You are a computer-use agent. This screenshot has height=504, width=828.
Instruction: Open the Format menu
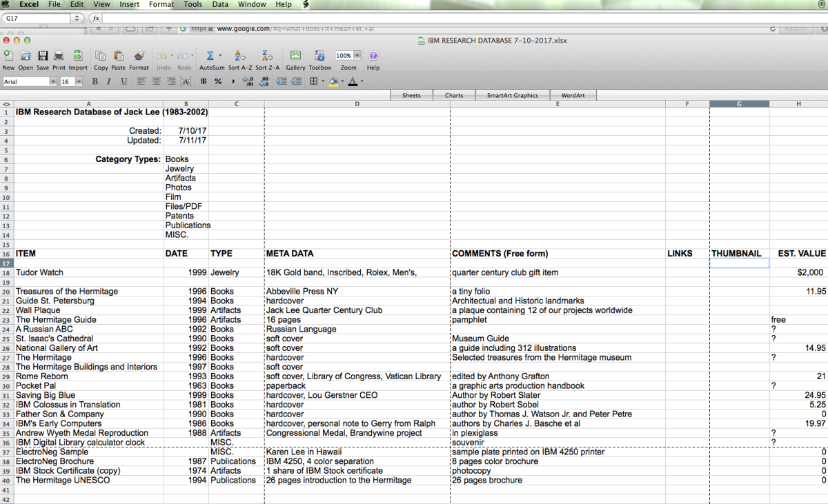point(161,4)
